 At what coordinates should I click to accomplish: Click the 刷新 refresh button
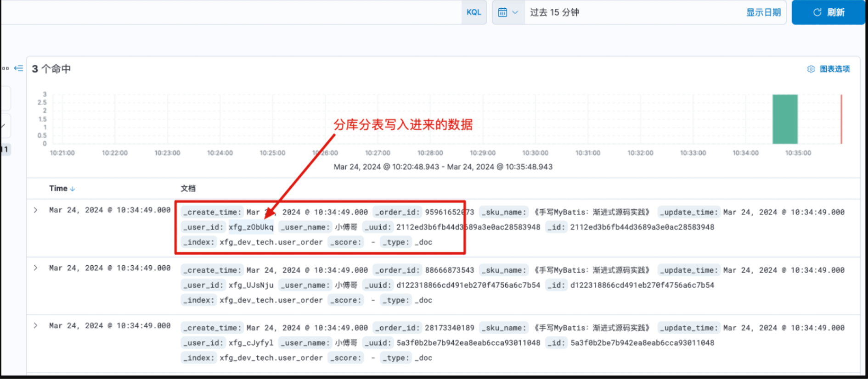(829, 12)
